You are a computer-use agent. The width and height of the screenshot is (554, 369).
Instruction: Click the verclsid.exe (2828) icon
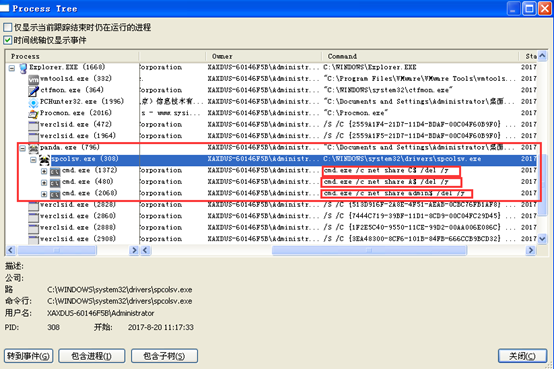[x=33, y=206]
